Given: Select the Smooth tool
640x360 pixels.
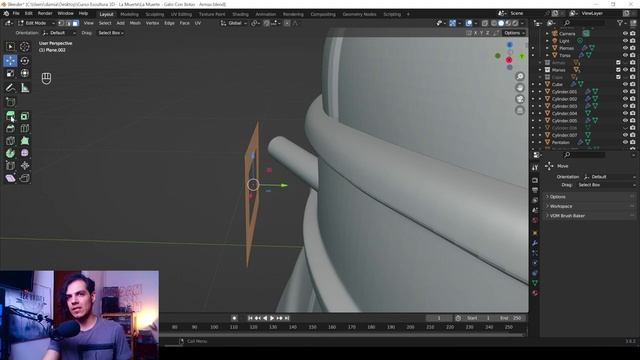Looking at the screenshot, I should pyautogui.click(x=24, y=153).
